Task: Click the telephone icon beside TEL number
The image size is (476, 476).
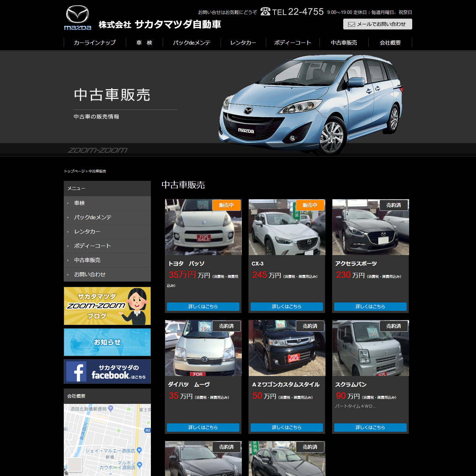Action: click(265, 11)
